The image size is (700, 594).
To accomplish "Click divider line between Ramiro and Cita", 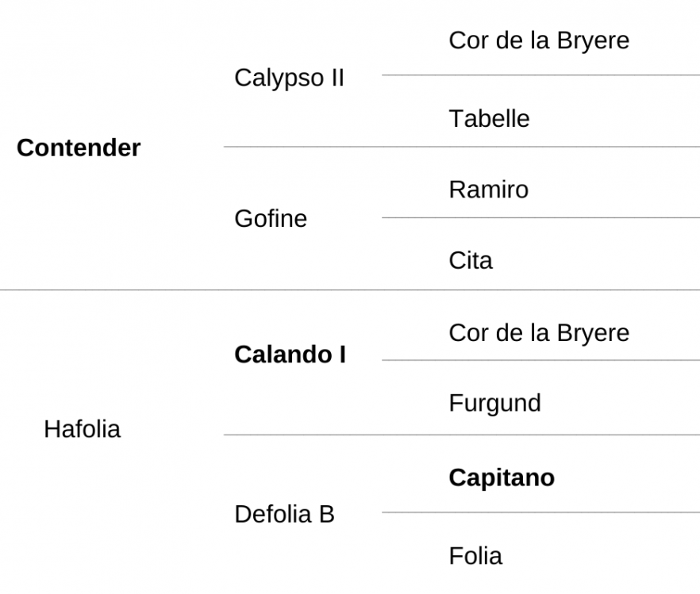I will click(x=540, y=217).
